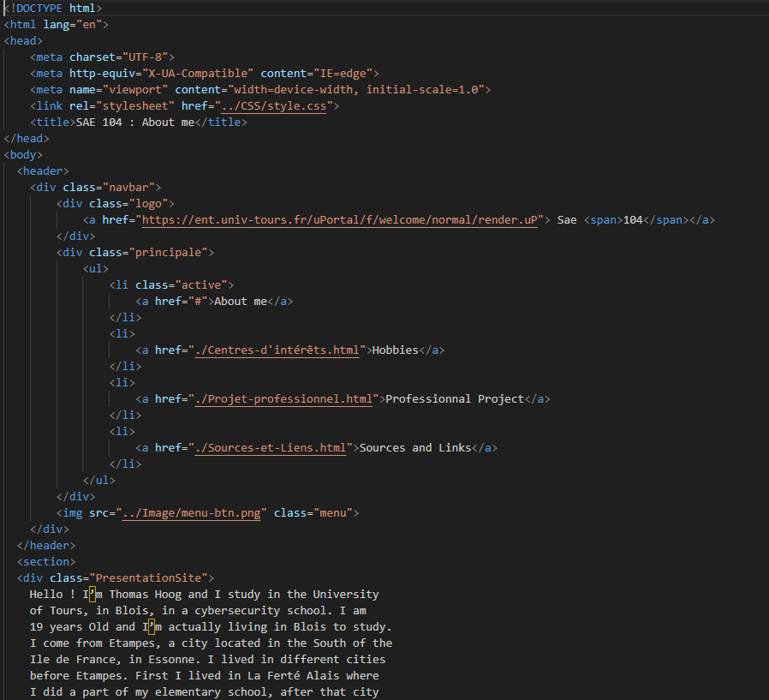
Task: Select the Hobbies link label text
Action: tap(395, 350)
